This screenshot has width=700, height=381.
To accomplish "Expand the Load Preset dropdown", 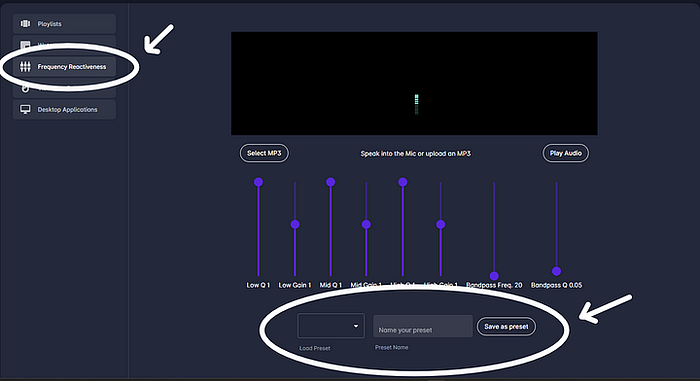I will pos(331,326).
